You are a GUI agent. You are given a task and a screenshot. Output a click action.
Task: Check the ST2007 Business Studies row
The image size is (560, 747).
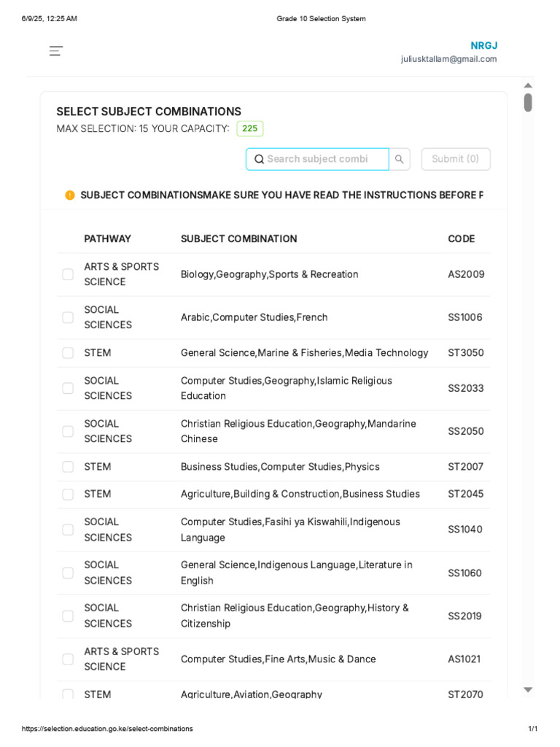(x=68, y=466)
